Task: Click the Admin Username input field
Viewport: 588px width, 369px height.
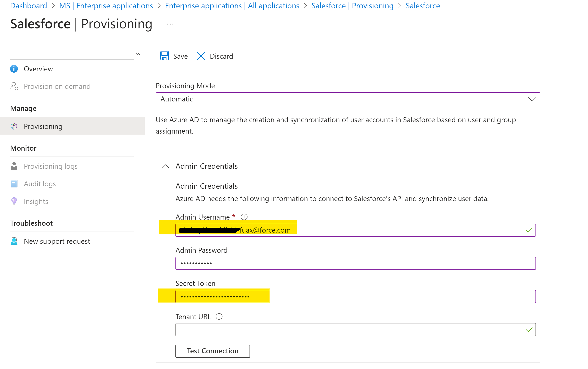Action: (x=356, y=230)
